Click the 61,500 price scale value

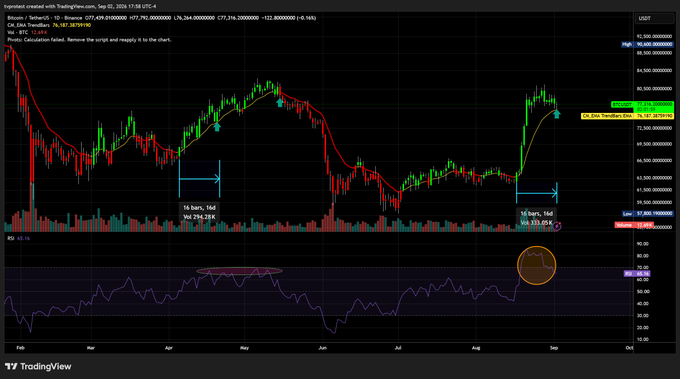coord(654,190)
